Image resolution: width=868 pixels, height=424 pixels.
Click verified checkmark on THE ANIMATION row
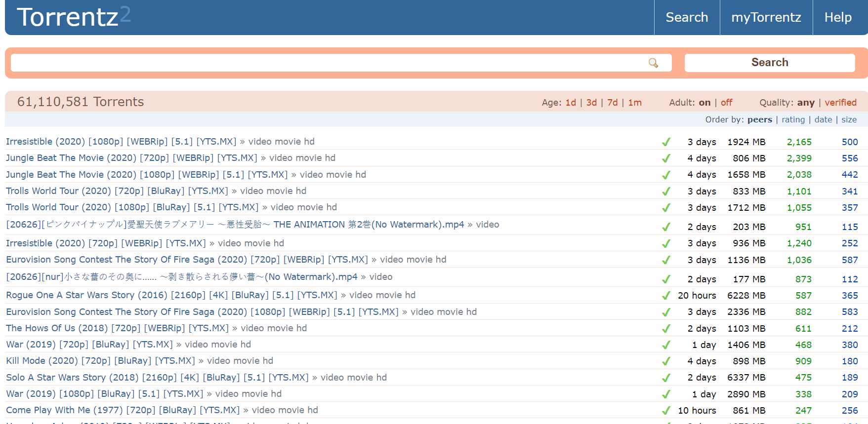666,227
